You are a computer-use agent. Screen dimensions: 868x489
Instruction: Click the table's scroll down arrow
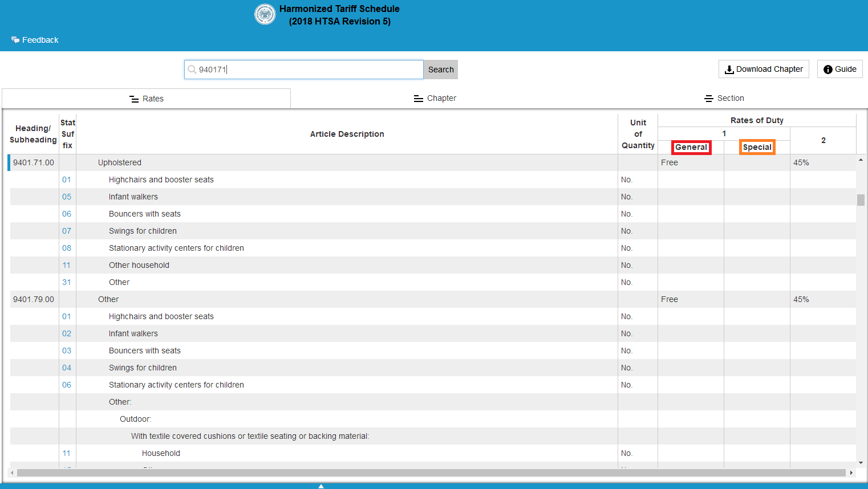pyautogui.click(x=861, y=463)
